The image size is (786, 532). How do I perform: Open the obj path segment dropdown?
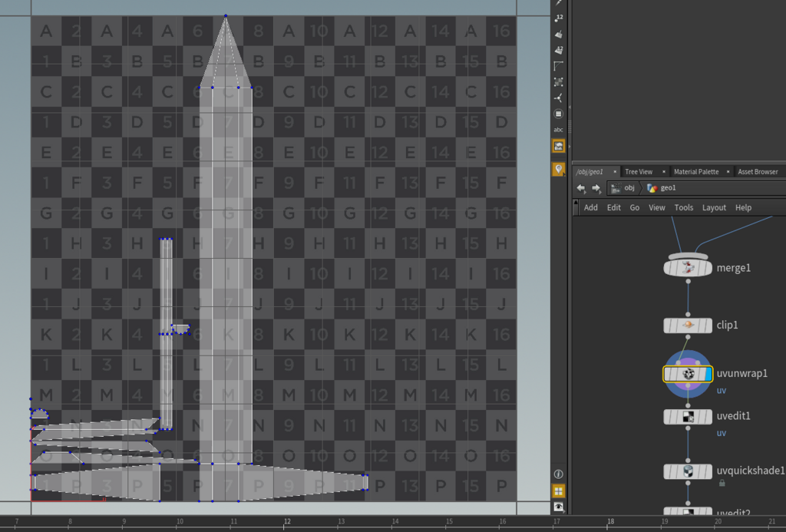(x=623, y=188)
